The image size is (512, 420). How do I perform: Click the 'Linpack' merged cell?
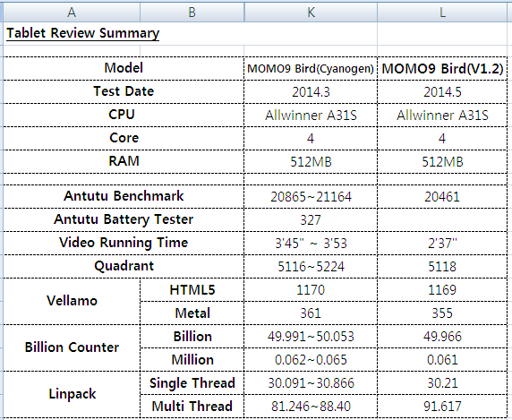(x=72, y=394)
